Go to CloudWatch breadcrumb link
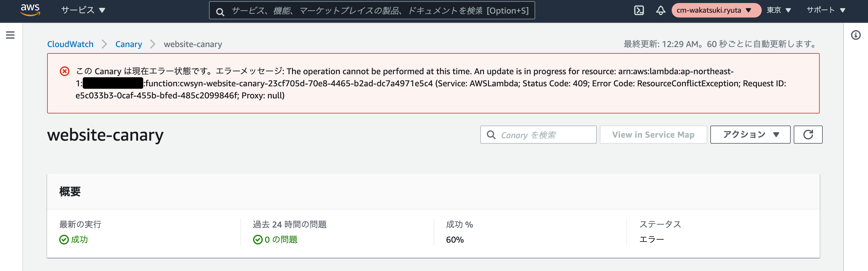The image size is (868, 271). 70,44
